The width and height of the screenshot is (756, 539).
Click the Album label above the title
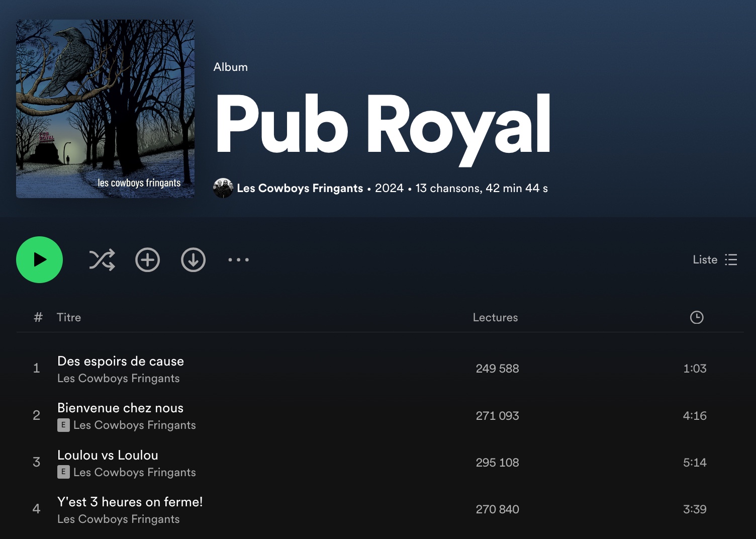[x=231, y=67]
